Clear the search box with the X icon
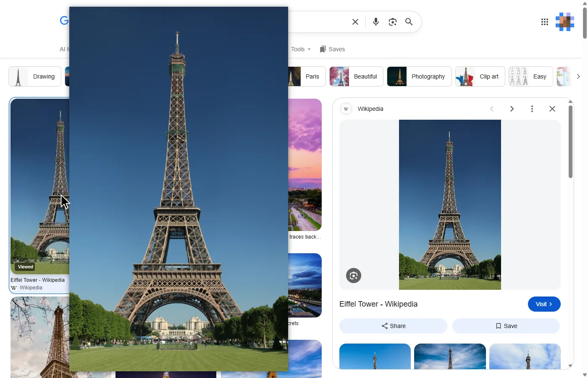The width and height of the screenshot is (588, 378). click(355, 22)
